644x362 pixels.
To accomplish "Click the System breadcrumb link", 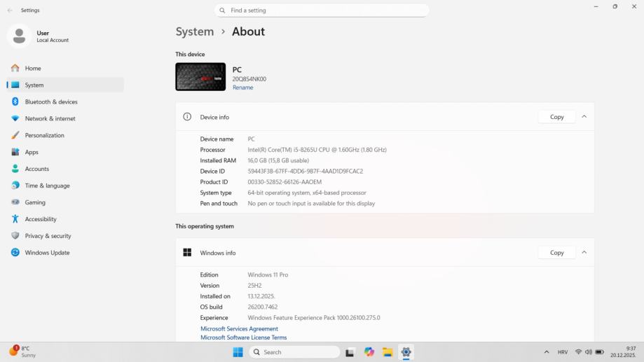I will 195,32.
